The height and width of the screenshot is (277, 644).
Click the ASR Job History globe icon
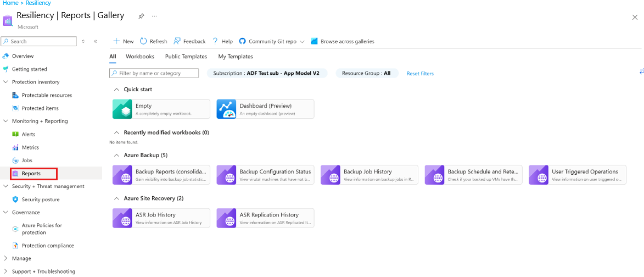point(122,218)
